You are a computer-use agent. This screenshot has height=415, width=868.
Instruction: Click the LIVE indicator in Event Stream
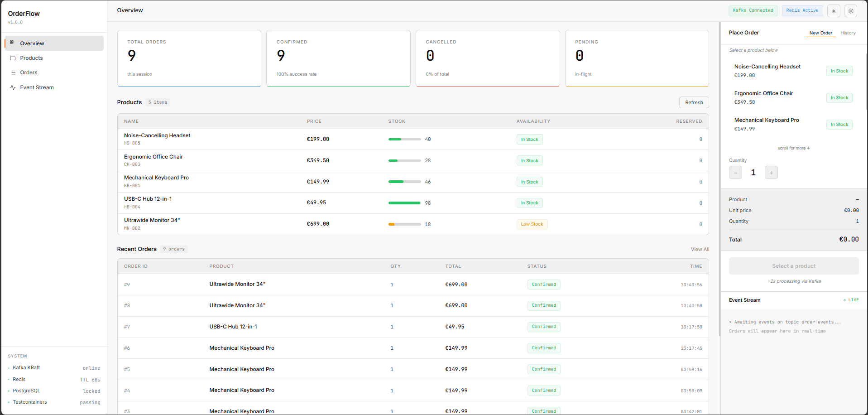(851, 300)
